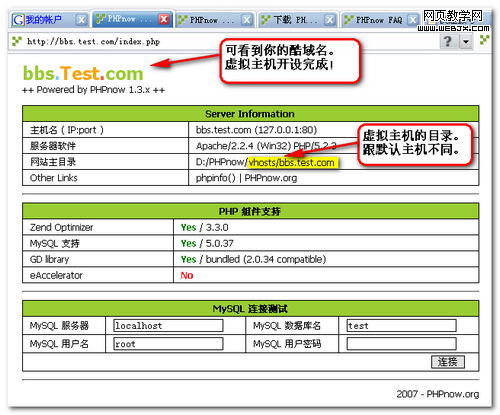This screenshot has width=500, height=415.
Task: Open the PHPnow.org link in Other Links
Action: tap(270, 178)
